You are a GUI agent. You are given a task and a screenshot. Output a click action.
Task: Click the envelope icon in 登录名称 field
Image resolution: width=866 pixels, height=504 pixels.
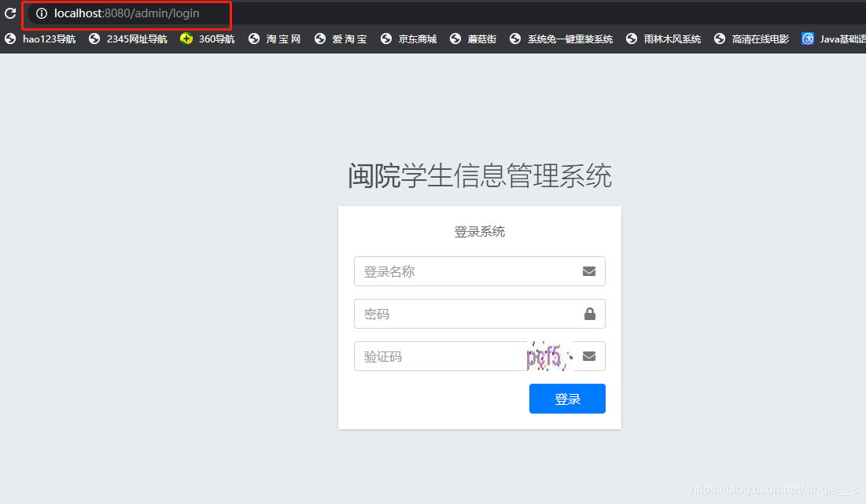click(589, 270)
